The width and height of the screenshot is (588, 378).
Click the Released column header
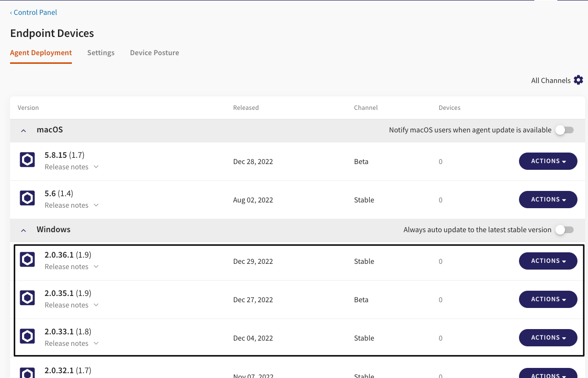point(246,107)
